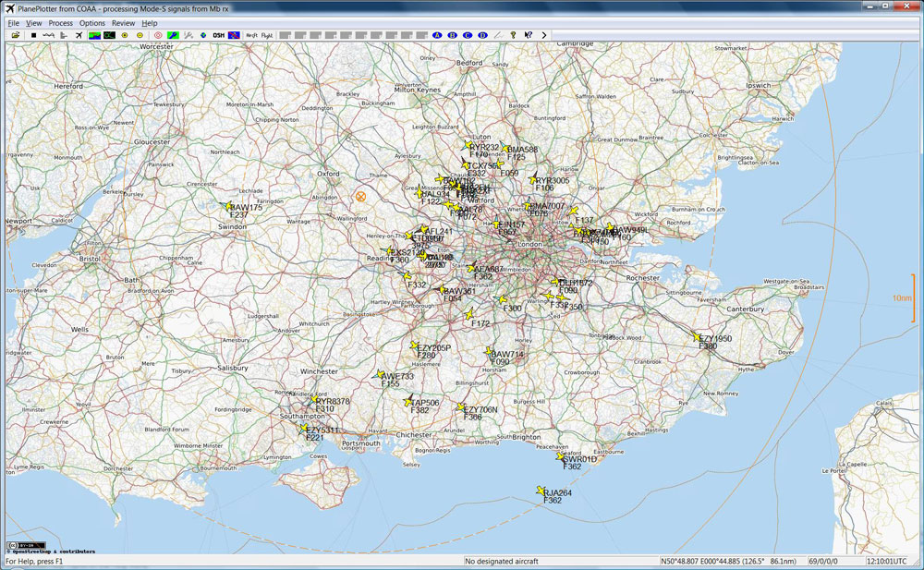Click the red concentric circles target icon
The width and height of the screenshot is (924, 570).
click(x=156, y=35)
